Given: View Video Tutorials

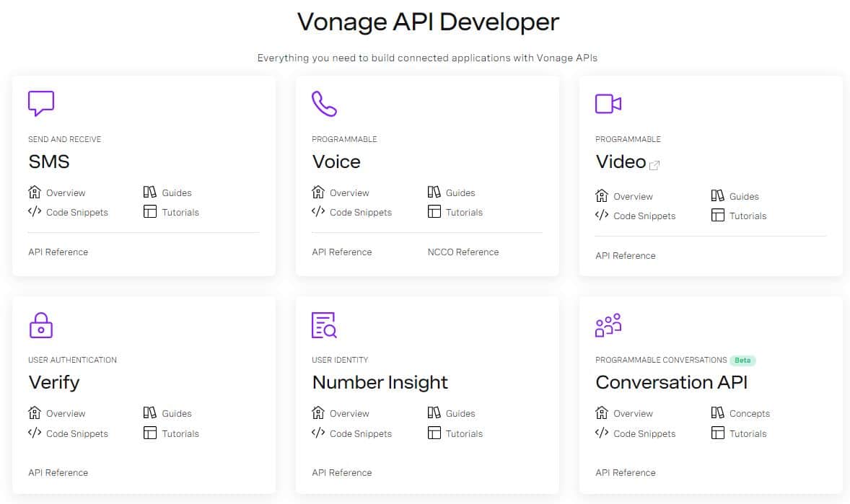Looking at the screenshot, I should [748, 216].
